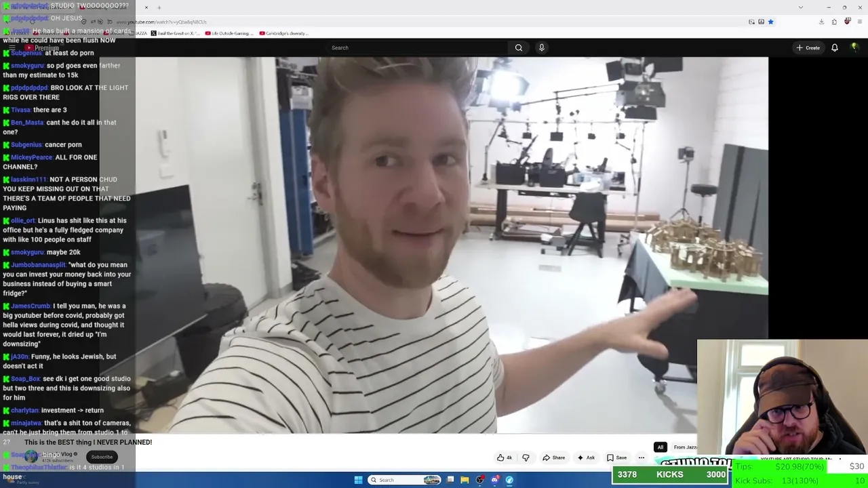Save the video to a playlist

click(616, 457)
